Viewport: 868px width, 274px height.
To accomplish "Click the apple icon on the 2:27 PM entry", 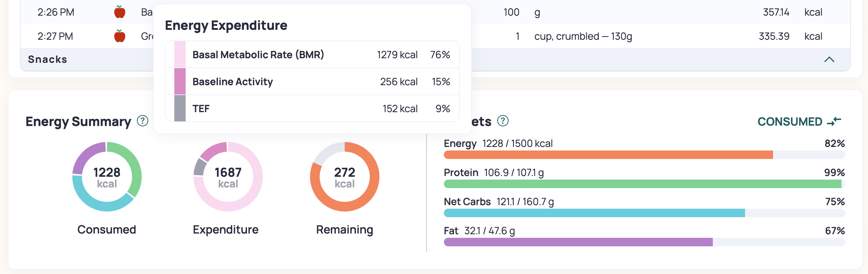I will [x=120, y=36].
